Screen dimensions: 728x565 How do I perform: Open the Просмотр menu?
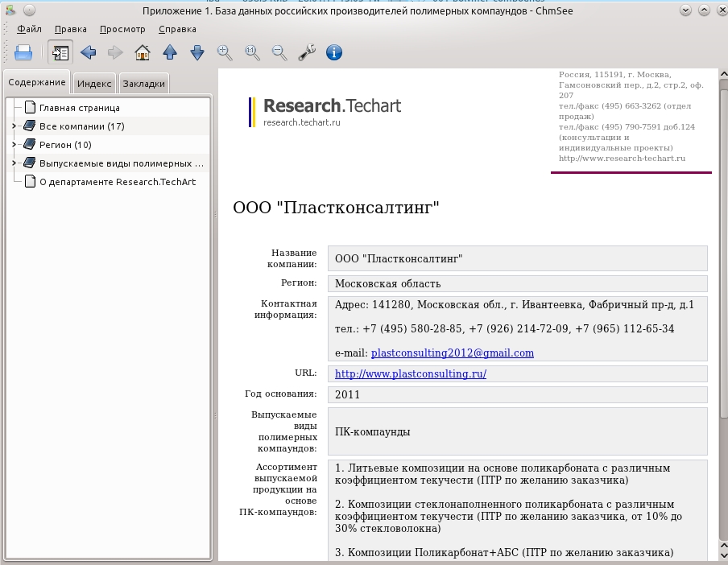coord(122,29)
